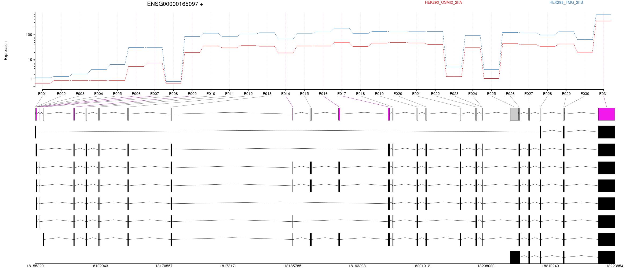Click exon label E009
Screen dimensions: 644x271
[192, 94]
